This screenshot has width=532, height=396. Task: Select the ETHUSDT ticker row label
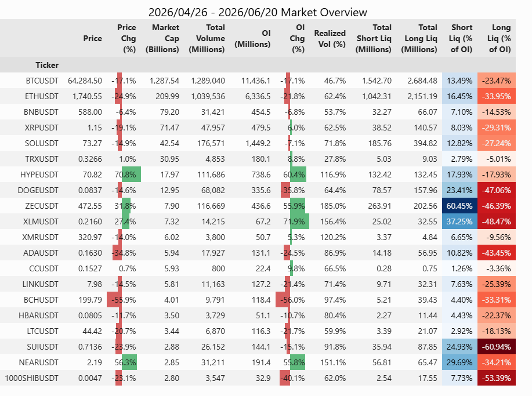[x=41, y=96]
